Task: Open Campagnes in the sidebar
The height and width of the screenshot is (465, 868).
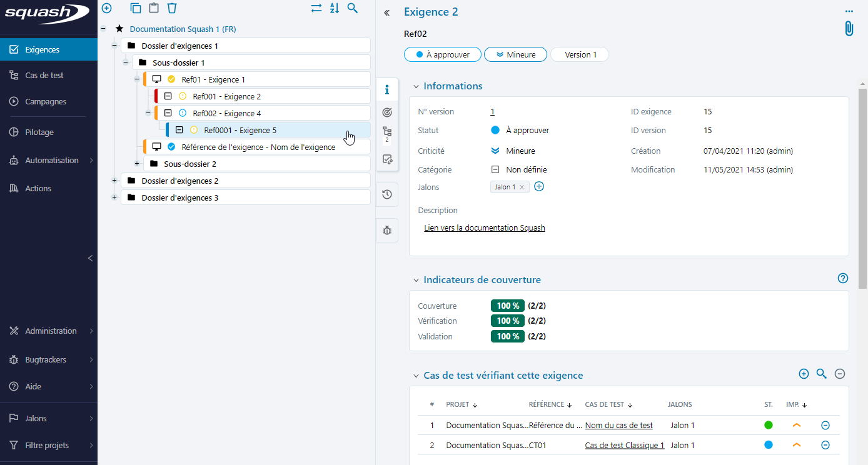Action: 46,102
